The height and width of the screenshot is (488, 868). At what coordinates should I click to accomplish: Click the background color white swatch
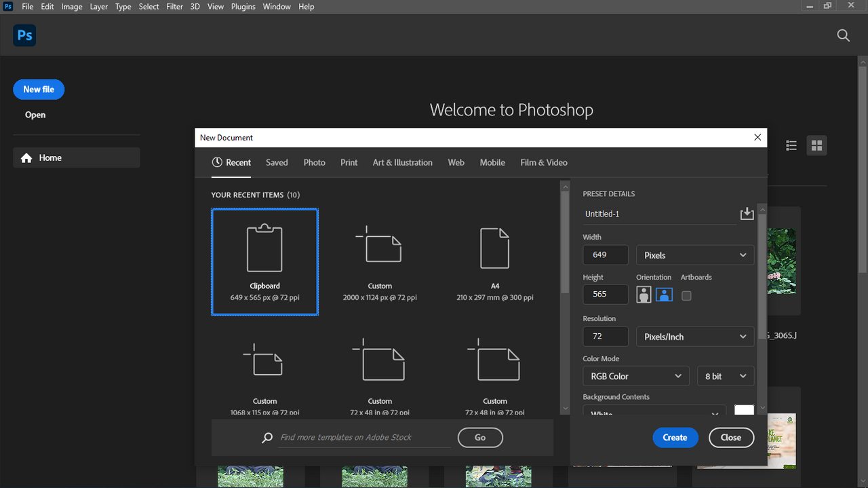click(x=744, y=411)
